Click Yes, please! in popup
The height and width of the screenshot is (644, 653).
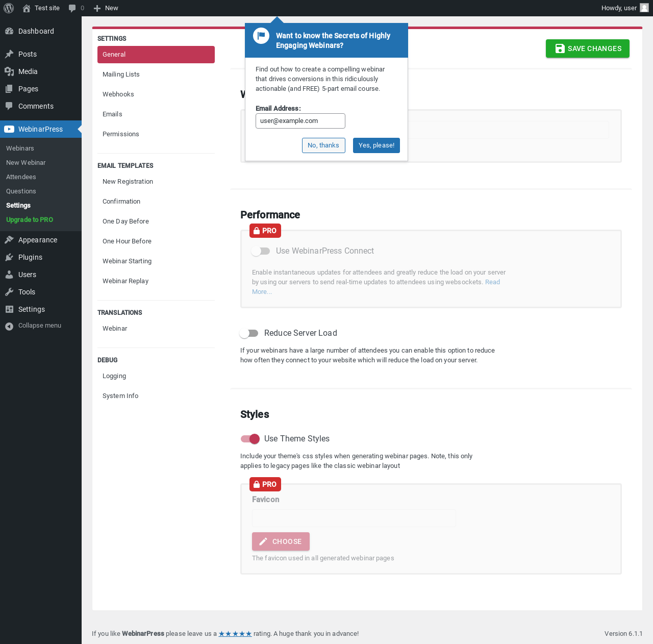[x=376, y=145]
